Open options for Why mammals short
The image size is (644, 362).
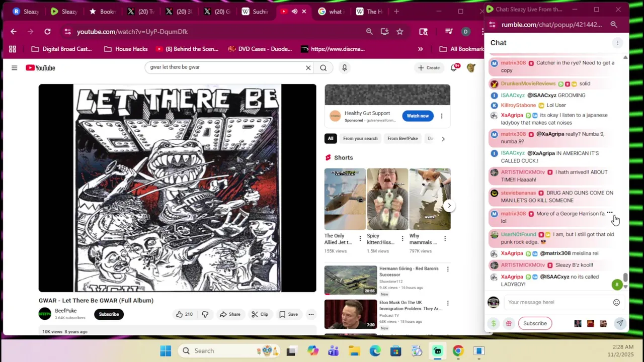445,238
